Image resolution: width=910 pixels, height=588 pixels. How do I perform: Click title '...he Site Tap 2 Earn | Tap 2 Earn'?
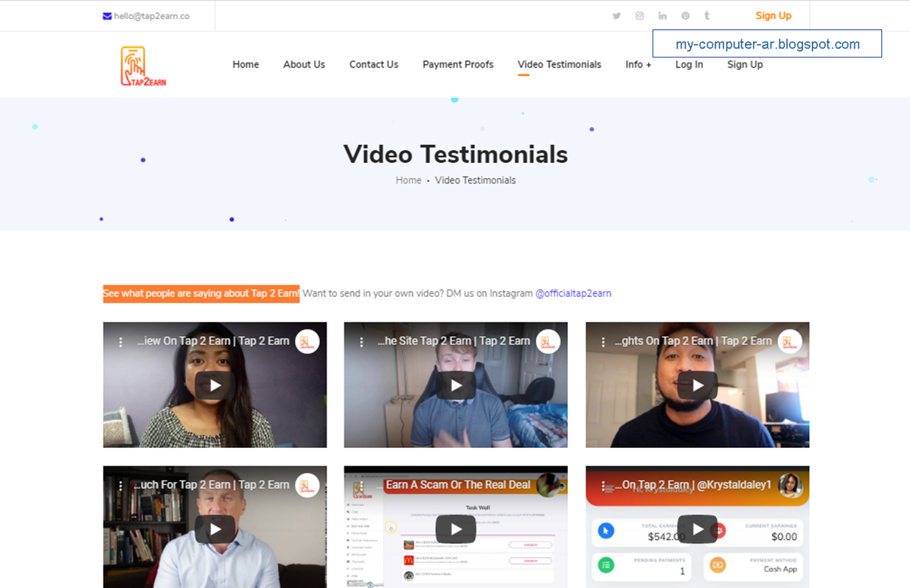coord(454,341)
